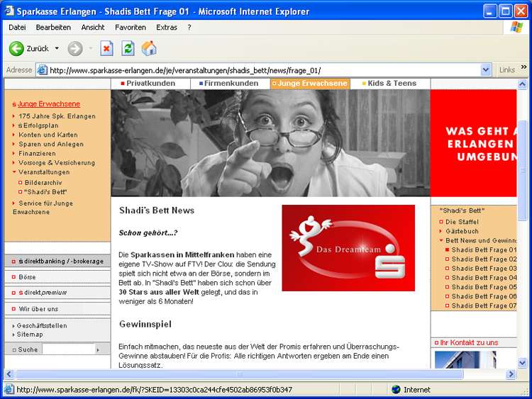This screenshot has height=399, width=532.
Task: Collapse the Veranstaltungen sidebar section
Action: [44, 172]
